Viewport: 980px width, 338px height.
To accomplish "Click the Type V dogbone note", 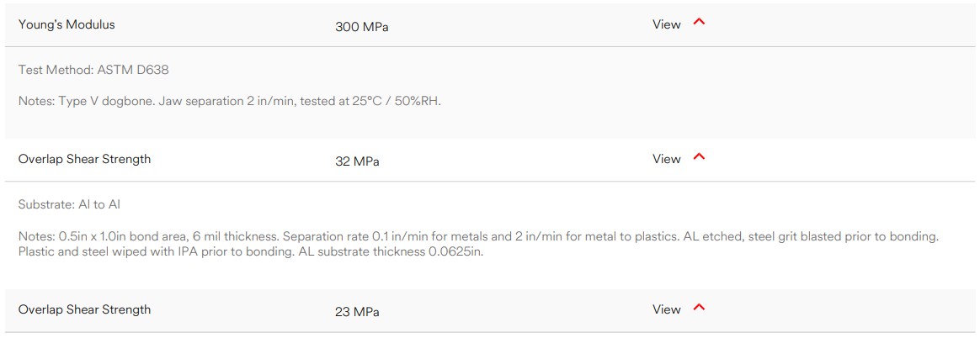I will [120, 101].
